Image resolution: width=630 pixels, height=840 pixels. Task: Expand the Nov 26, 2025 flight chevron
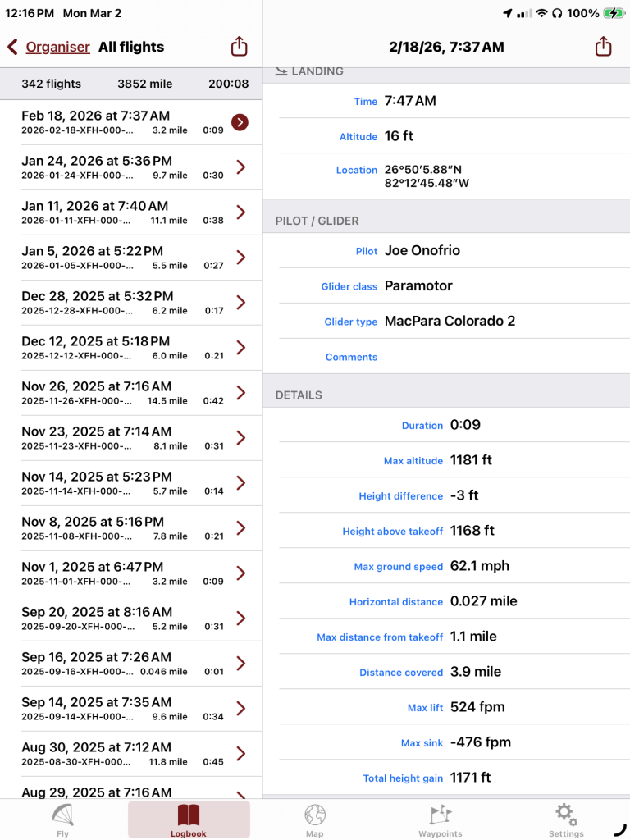(240, 393)
